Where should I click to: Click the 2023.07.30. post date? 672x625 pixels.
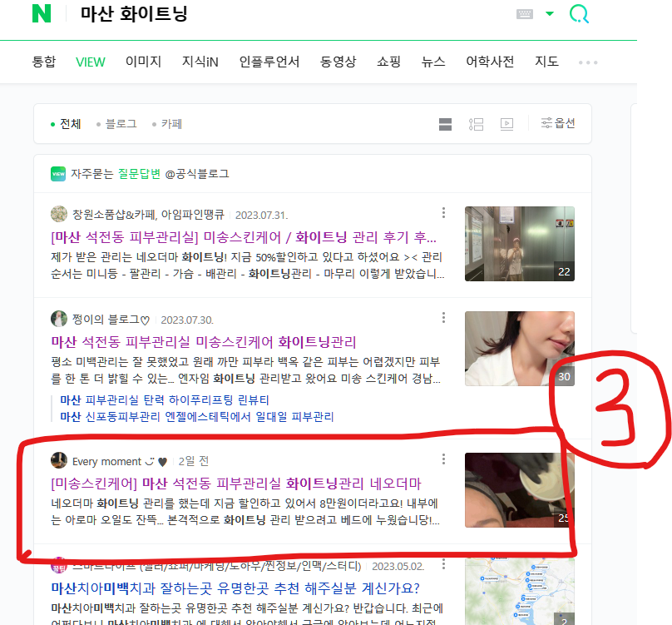(x=187, y=320)
